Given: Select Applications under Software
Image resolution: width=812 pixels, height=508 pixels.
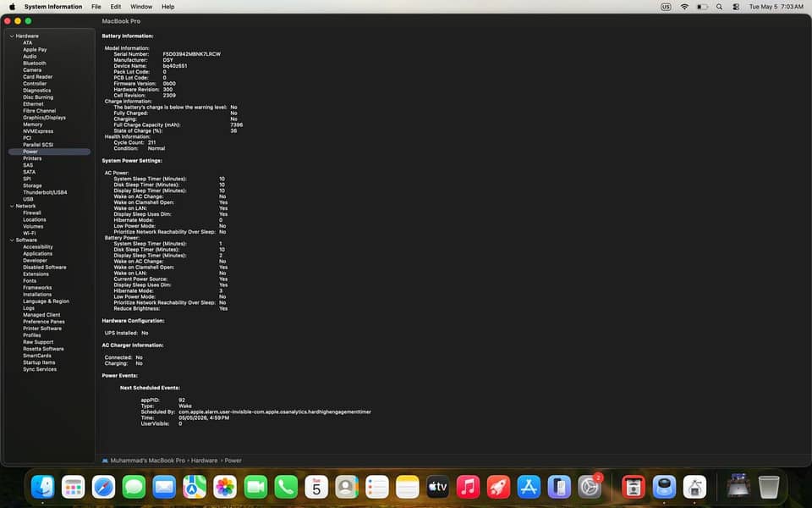Looking at the screenshot, I should (x=38, y=254).
